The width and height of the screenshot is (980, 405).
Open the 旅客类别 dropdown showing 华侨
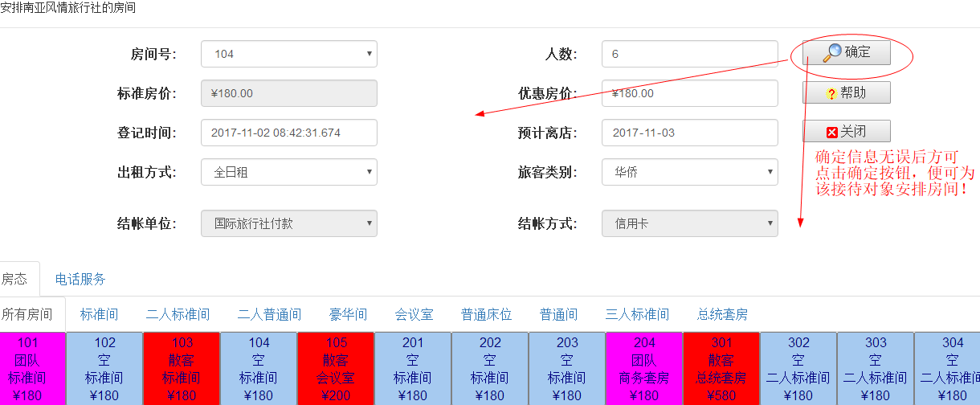pos(690,172)
